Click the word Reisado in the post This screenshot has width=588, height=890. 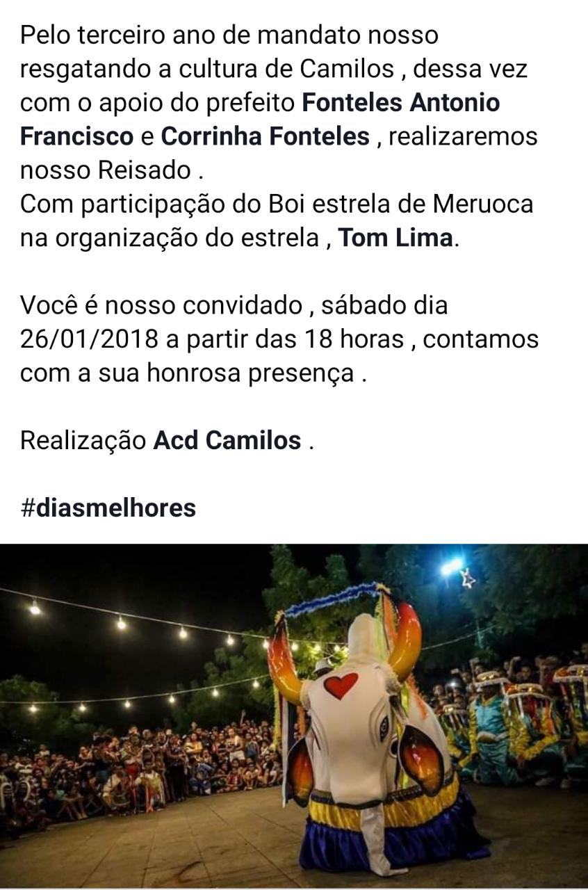pos(142,170)
